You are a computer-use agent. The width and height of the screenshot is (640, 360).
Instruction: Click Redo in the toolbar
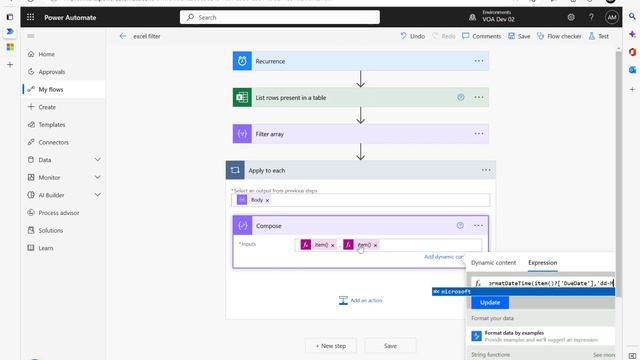point(444,36)
